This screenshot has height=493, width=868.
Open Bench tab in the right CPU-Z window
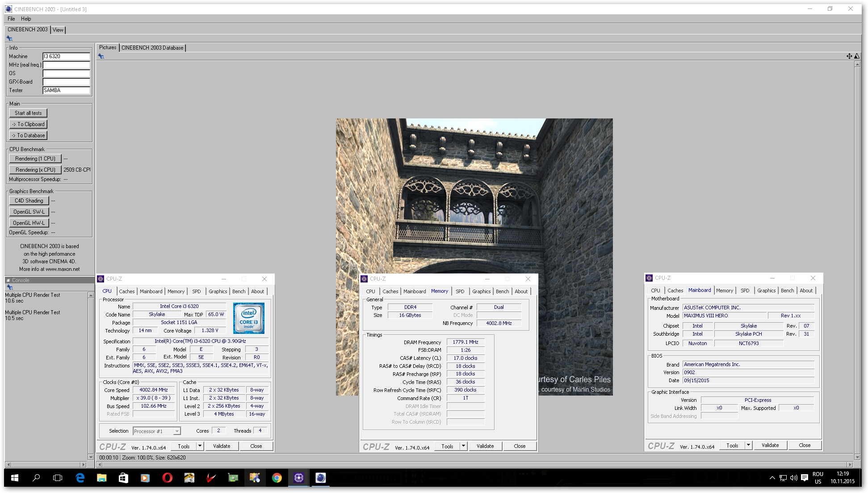click(788, 291)
